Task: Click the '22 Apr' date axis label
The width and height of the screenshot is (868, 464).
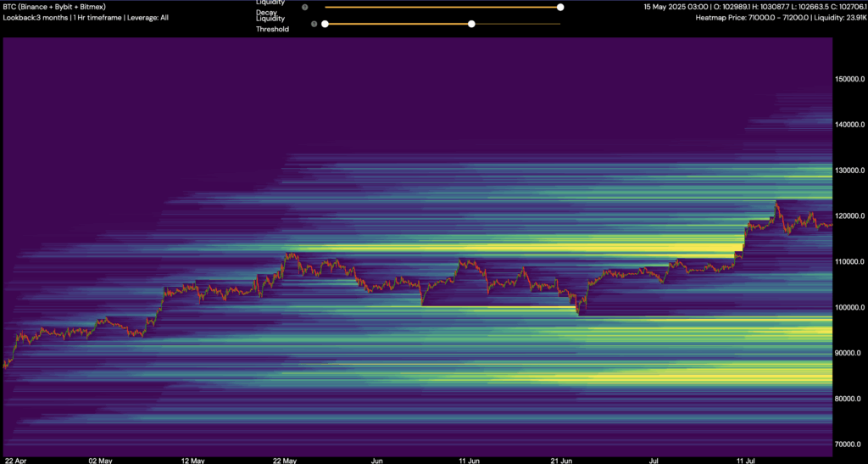Action: point(15,460)
